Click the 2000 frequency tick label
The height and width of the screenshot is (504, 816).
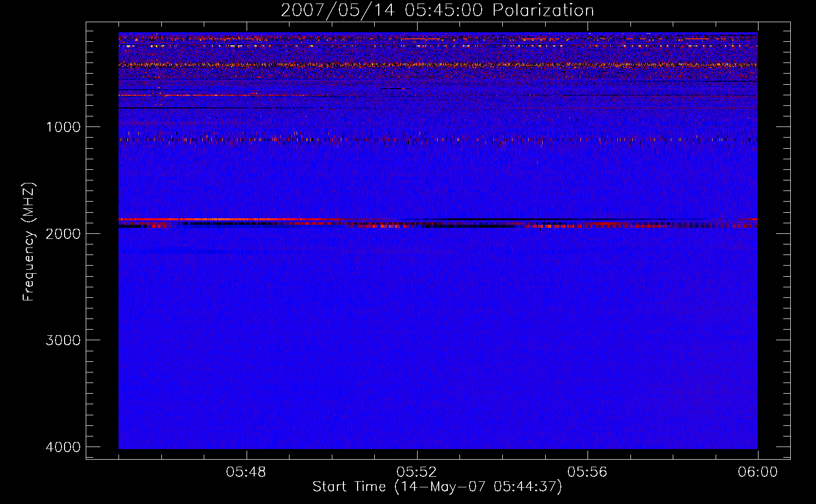pyautogui.click(x=63, y=233)
